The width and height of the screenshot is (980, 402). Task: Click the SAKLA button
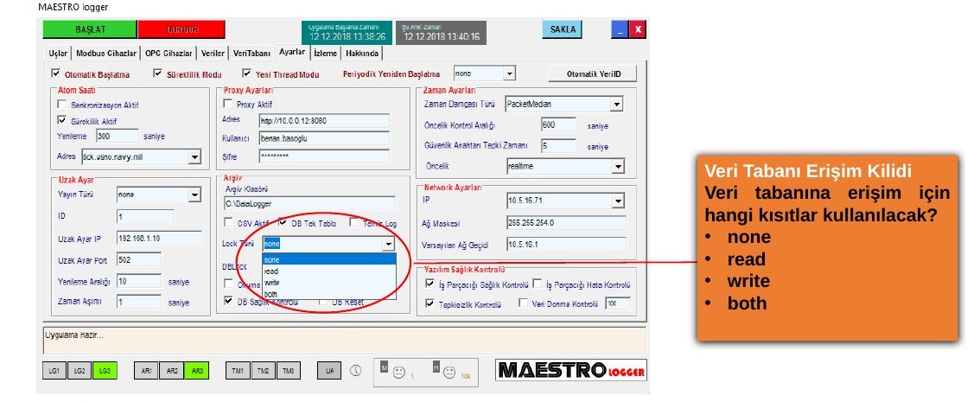(x=563, y=29)
